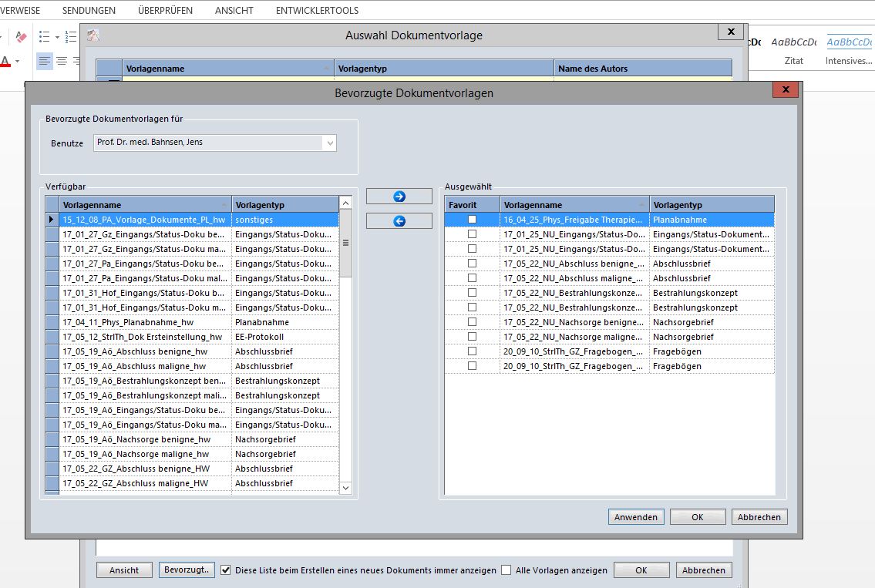Viewport: 875px width, 588px height.
Task: Uncheck 'Diese Liste beim Erstellen' checkbox
Action: (x=226, y=570)
